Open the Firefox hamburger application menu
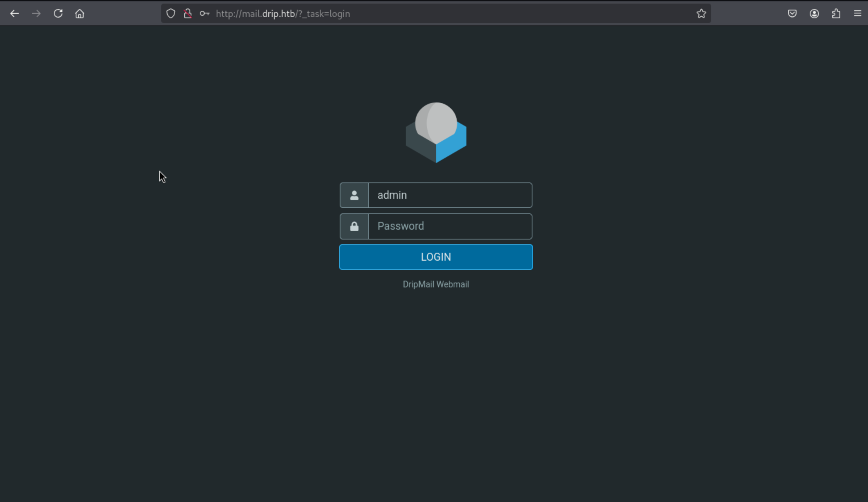The image size is (868, 502). tap(858, 14)
